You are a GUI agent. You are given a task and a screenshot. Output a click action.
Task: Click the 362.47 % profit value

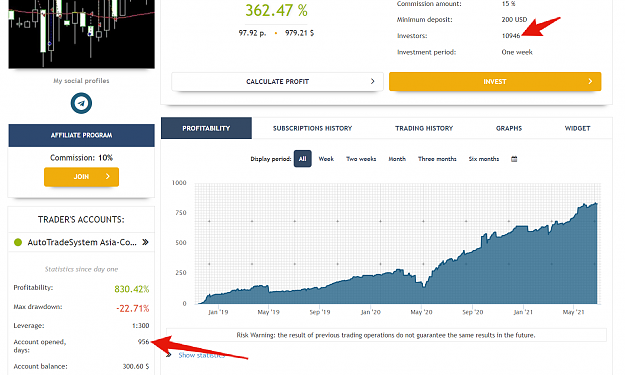[x=276, y=10]
